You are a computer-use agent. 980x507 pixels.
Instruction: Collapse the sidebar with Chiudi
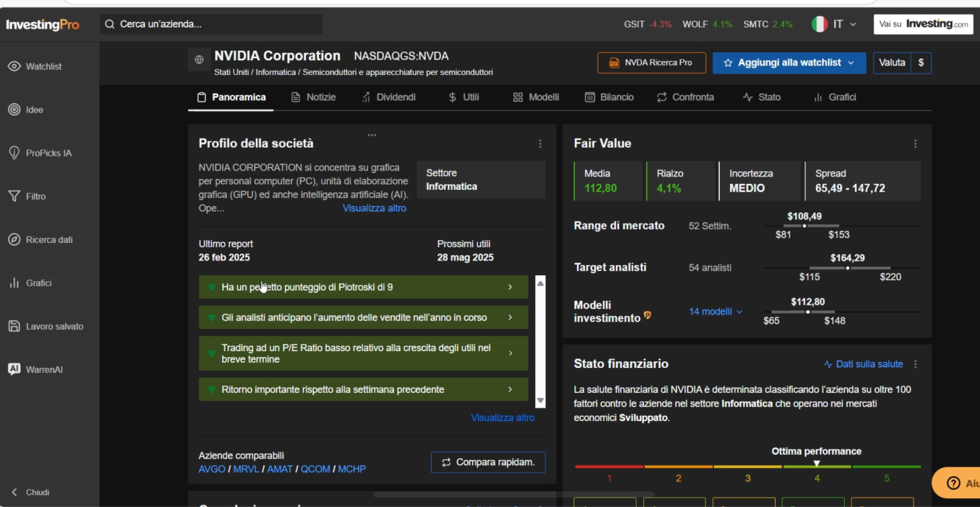tap(30, 492)
